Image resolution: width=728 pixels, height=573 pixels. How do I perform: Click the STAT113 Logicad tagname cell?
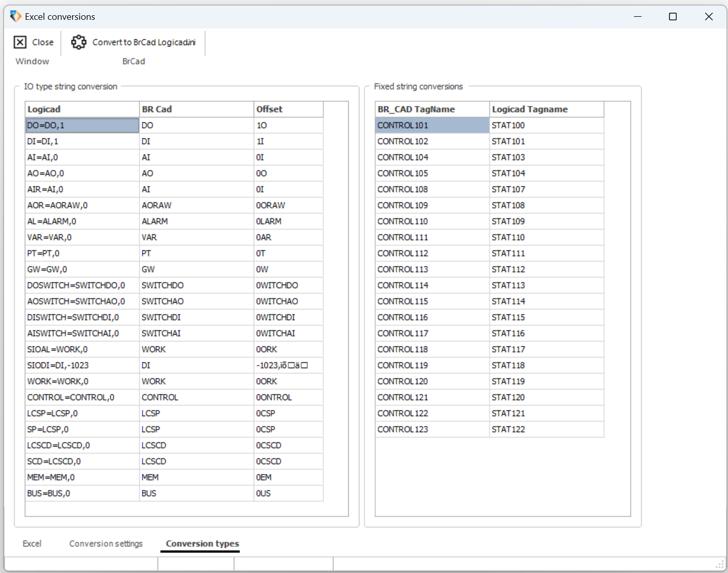tap(547, 285)
